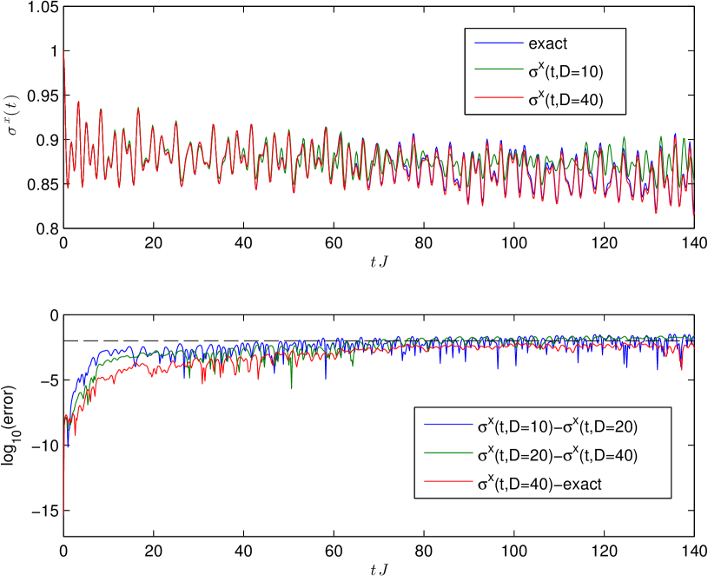Screen dimensions: 721x588
Task: Click the 100 tick label on upper plot x-axis
Action: (x=513, y=242)
